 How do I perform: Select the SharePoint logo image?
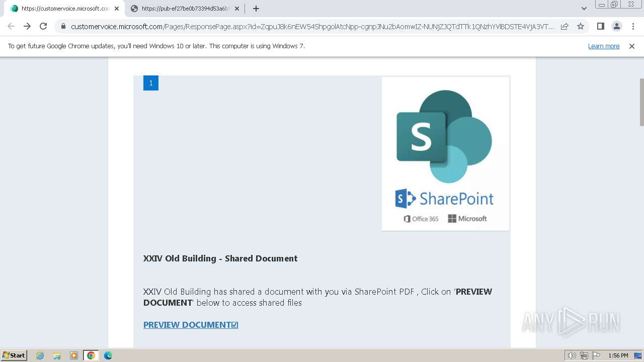446,154
